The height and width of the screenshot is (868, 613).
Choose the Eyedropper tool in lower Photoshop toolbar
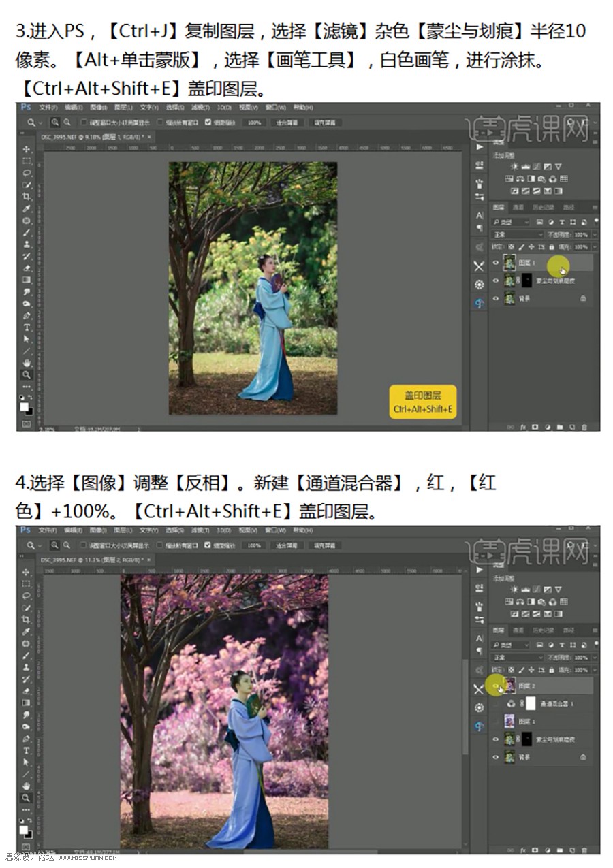[x=27, y=631]
